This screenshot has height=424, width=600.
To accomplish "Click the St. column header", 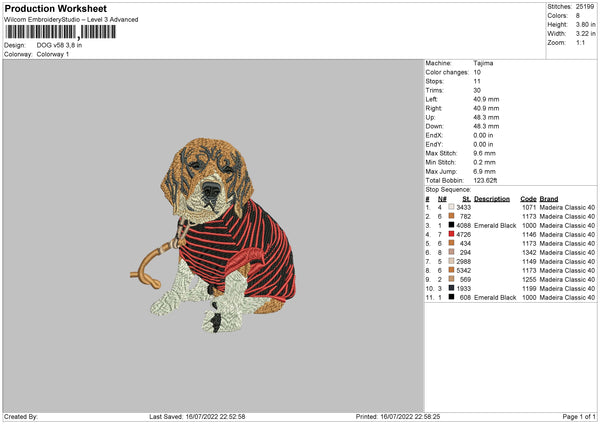I will point(466,198).
